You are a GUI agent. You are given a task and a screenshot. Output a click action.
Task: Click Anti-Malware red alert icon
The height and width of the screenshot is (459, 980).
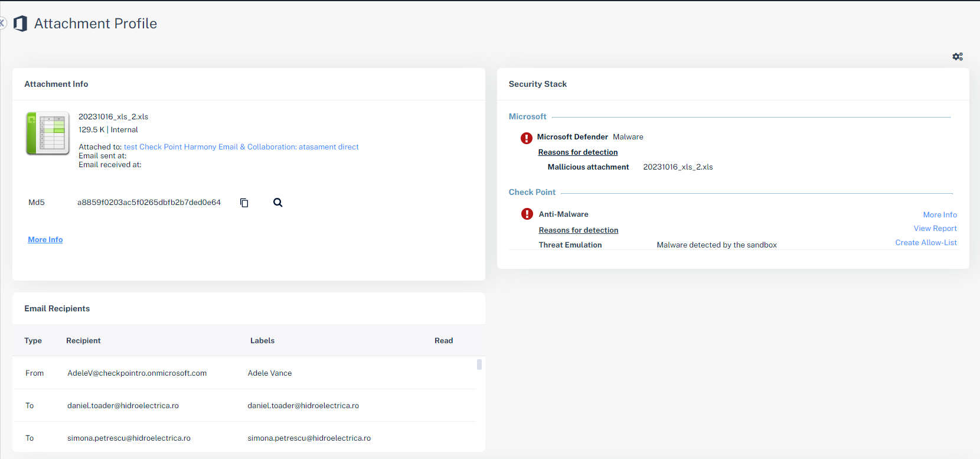pos(527,214)
